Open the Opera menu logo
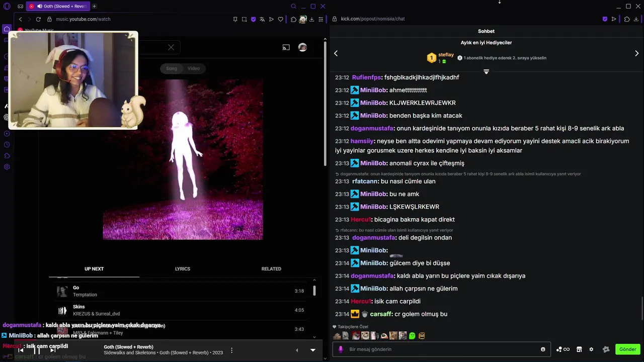The height and width of the screenshot is (362, 644). pos(7,6)
